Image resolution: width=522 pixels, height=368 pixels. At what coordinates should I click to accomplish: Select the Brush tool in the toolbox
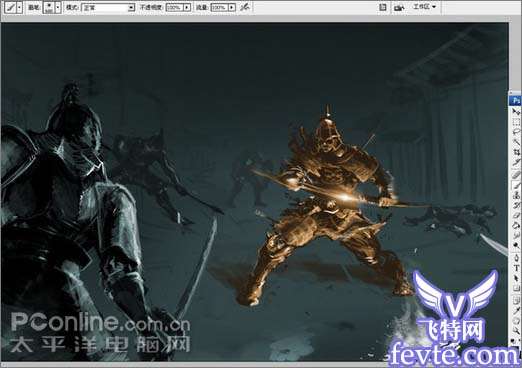[x=516, y=184]
